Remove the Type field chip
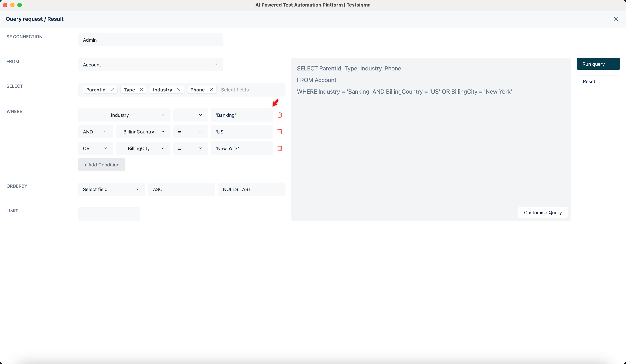 (x=141, y=90)
